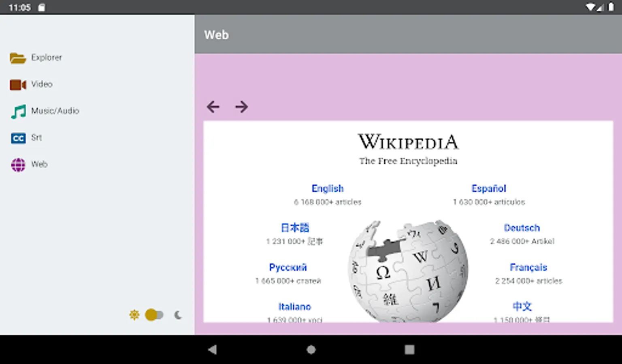Click the Wikipedia puzzle globe image

coord(408,271)
